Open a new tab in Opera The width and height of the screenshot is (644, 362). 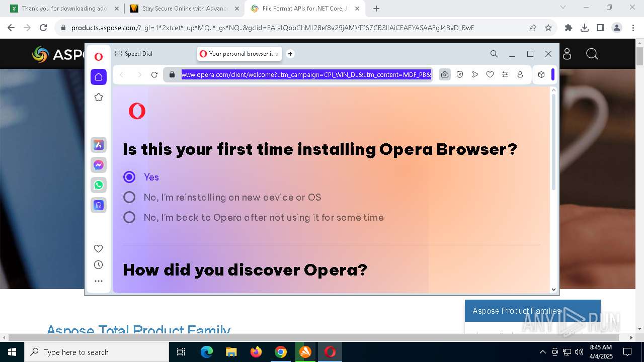[290, 54]
